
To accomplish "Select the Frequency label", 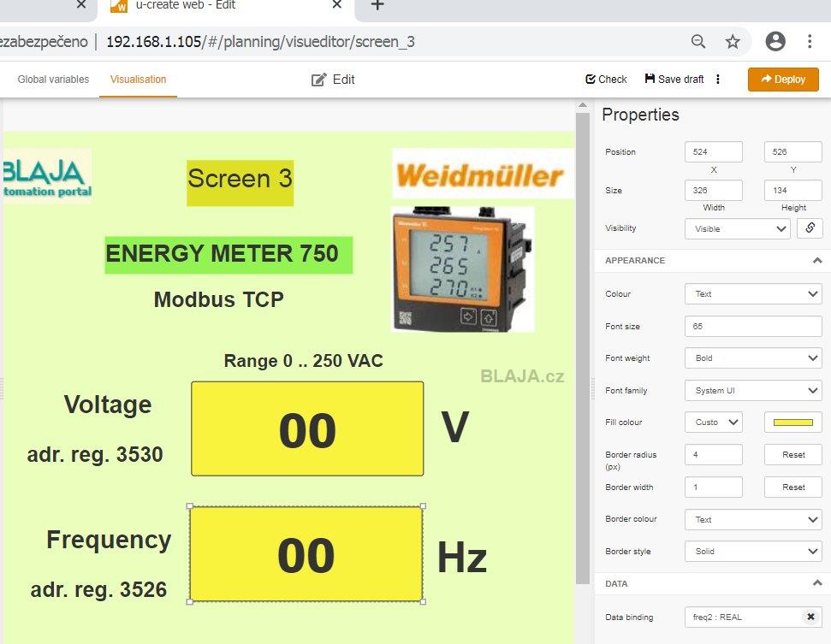I will coord(109,541).
